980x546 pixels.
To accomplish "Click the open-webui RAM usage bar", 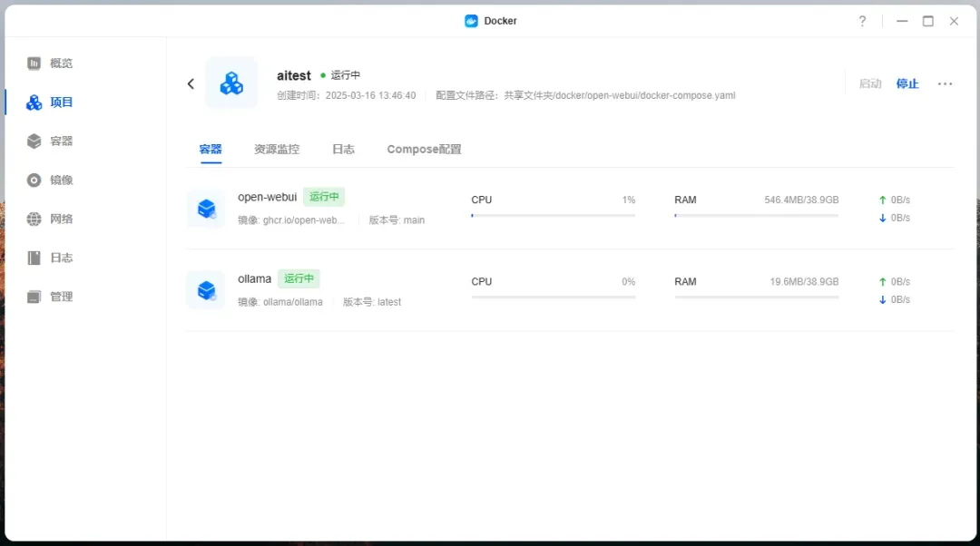I will pyautogui.click(x=756, y=216).
